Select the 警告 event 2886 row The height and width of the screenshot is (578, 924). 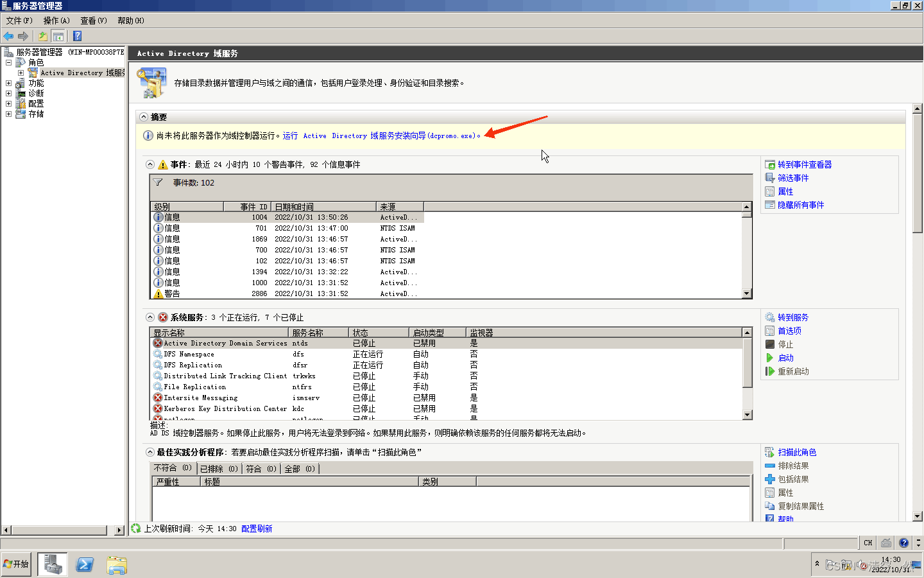pyautogui.click(x=287, y=293)
